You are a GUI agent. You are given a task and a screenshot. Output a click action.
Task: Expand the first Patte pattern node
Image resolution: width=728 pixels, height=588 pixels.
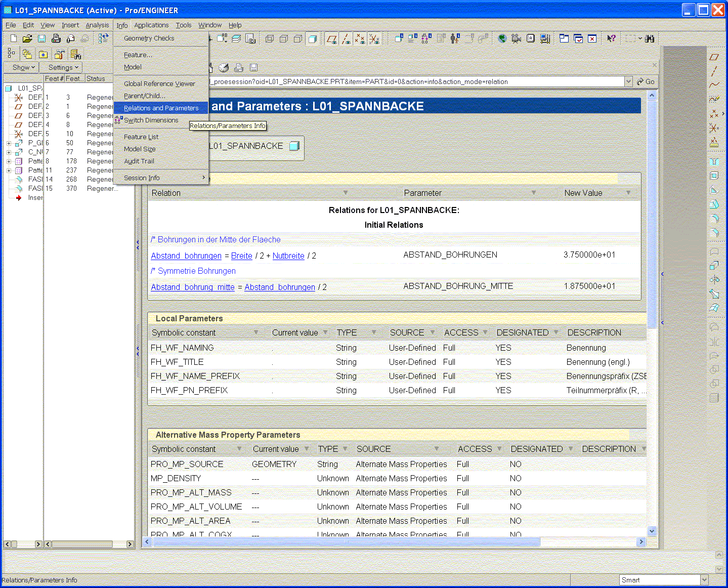tap(9, 161)
